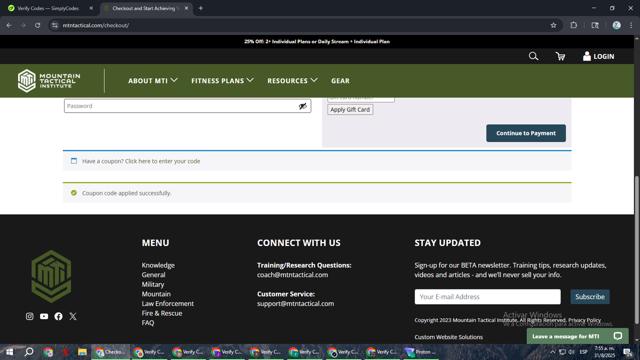The width and height of the screenshot is (640, 360).
Task: Open the shopping cart icon
Action: pyautogui.click(x=560, y=56)
